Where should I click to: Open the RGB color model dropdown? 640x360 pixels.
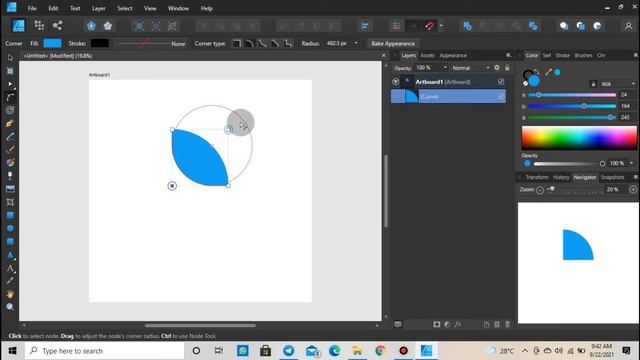coord(633,84)
